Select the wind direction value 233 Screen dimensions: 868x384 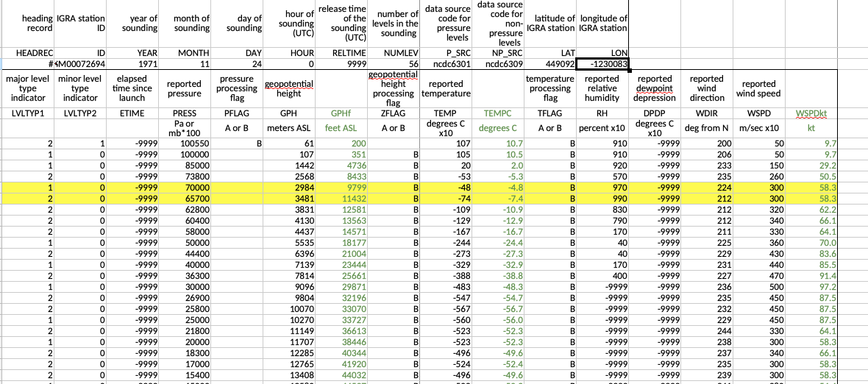[708, 165]
